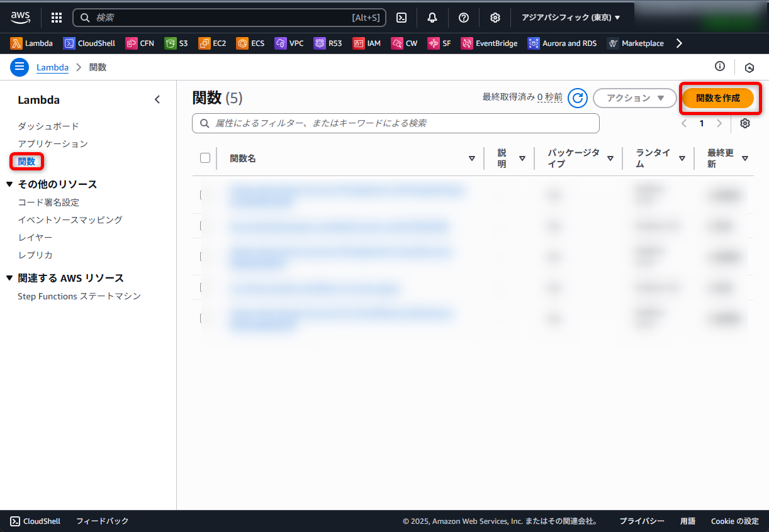Viewport: 769px width, 532px height.
Task: Open the info panel icon
Action: click(x=720, y=67)
